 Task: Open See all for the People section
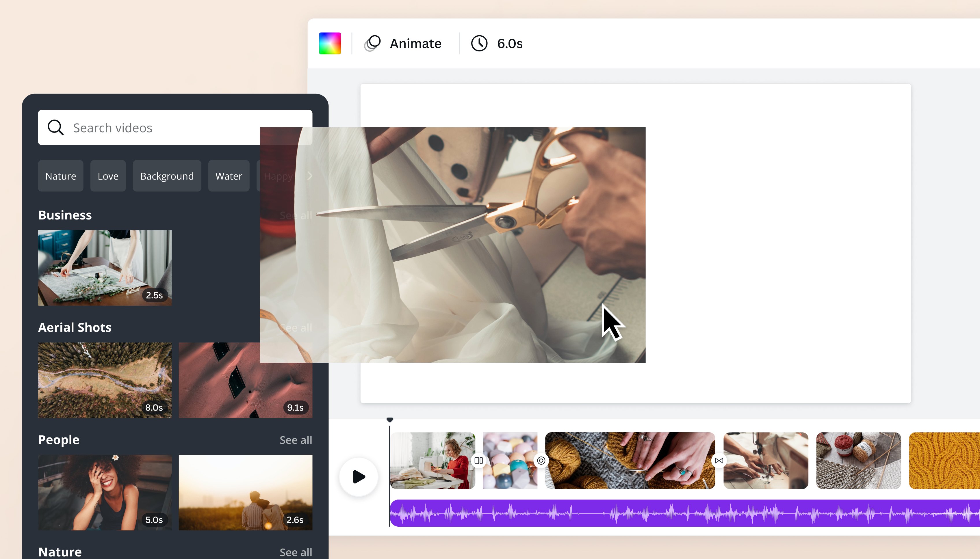point(296,440)
